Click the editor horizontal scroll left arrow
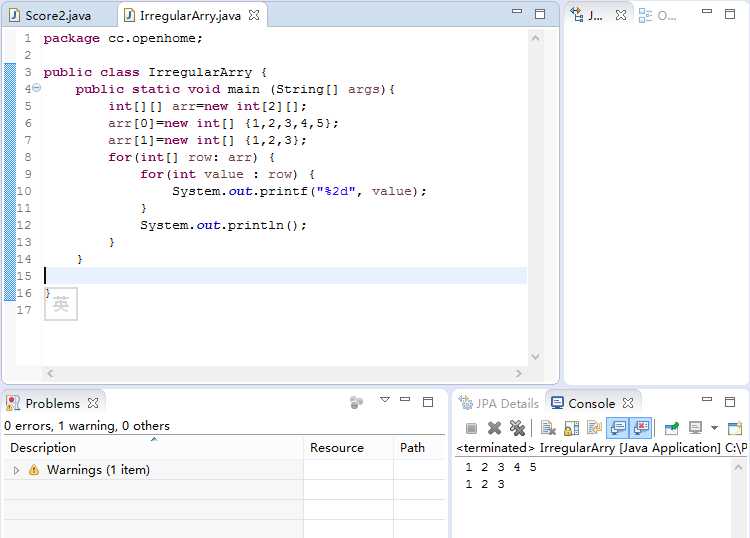The image size is (750, 538). [50, 373]
